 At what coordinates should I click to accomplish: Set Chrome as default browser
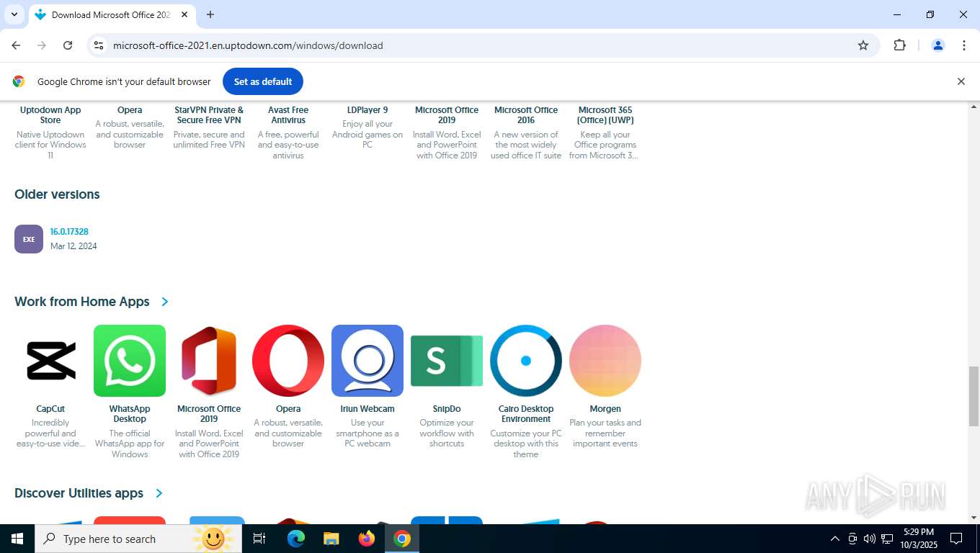[x=263, y=81]
